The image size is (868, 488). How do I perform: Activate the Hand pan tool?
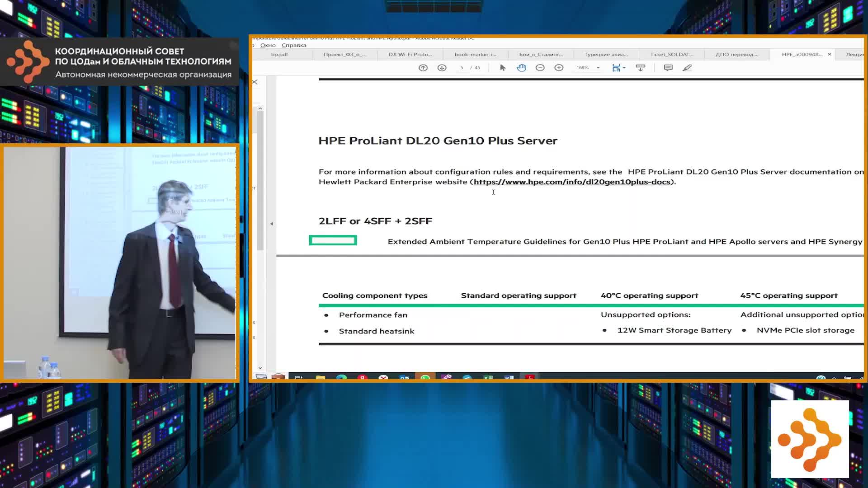coord(522,68)
